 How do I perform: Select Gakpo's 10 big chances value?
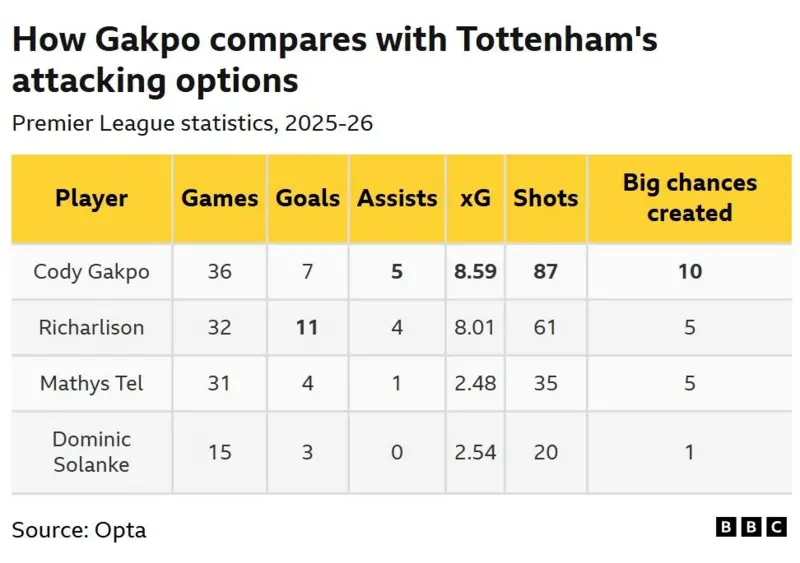point(690,272)
